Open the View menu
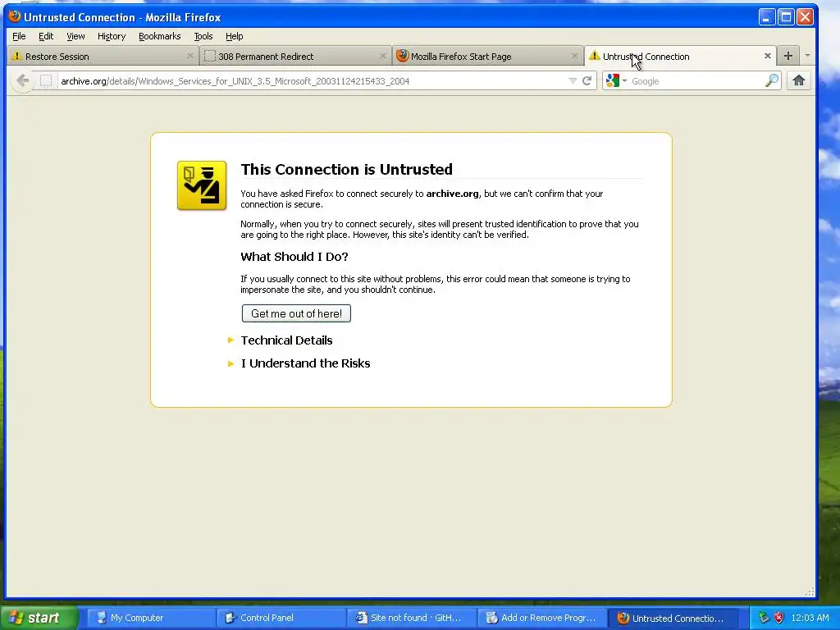Viewport: 840px width, 630px height. tap(75, 36)
